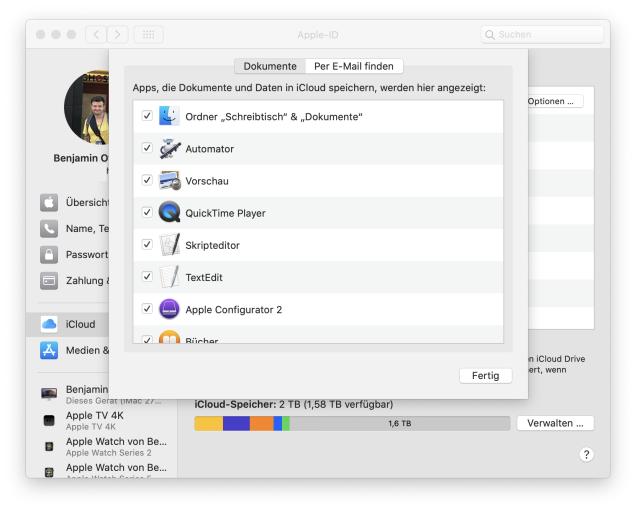Toggle the Skripteditor checkbox
Screen dimensions: 636x510
point(147,244)
